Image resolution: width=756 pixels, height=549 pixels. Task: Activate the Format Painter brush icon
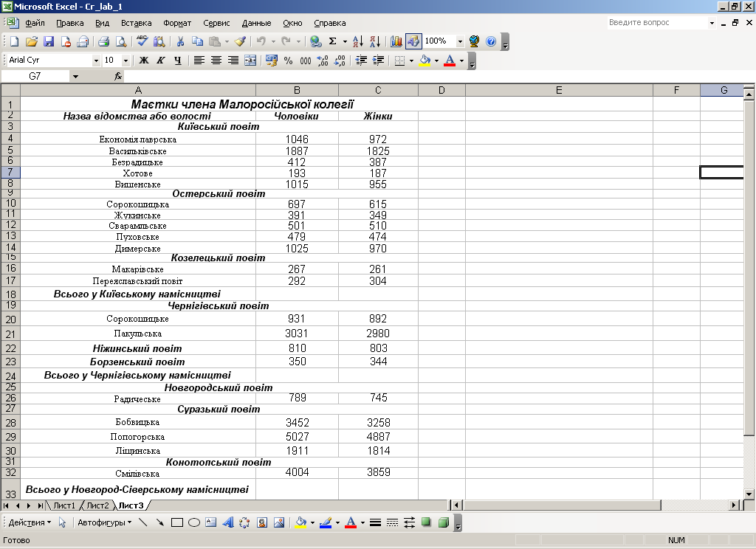240,41
